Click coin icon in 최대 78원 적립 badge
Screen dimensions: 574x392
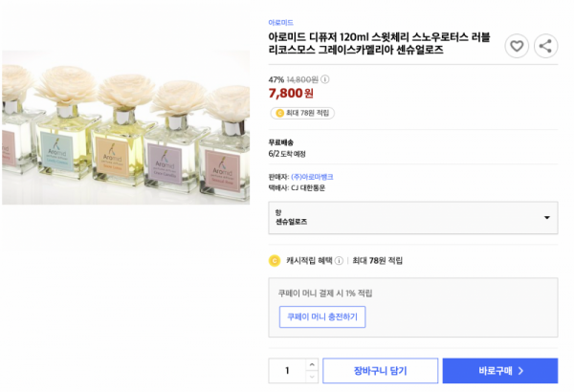(279, 113)
